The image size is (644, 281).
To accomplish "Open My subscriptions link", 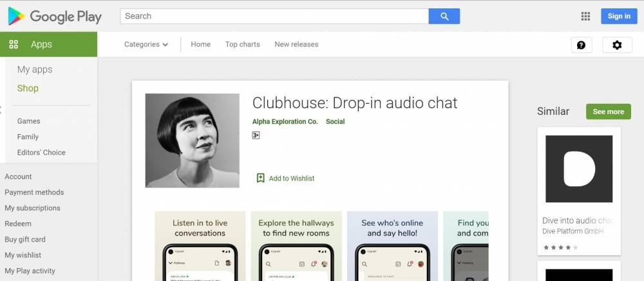I will (x=32, y=208).
